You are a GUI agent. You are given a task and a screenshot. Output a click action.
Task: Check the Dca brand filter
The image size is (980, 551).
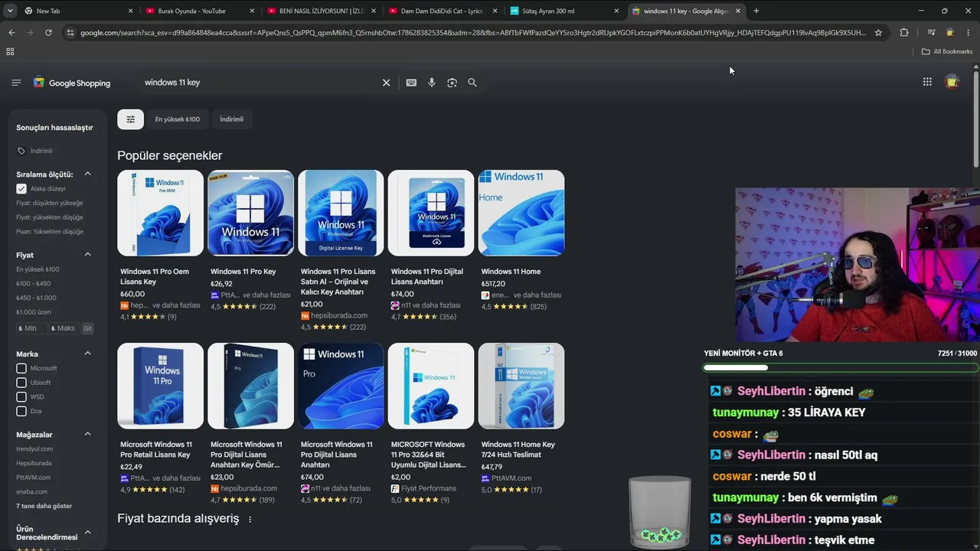21,411
